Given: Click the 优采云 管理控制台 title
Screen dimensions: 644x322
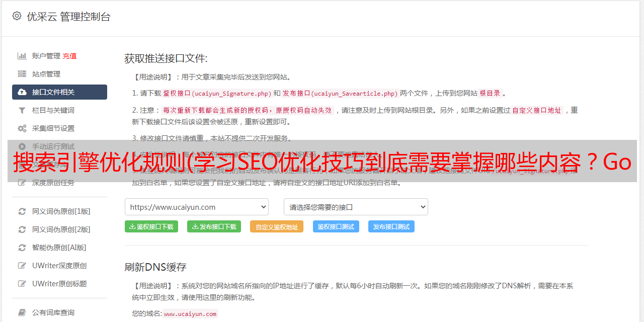Looking at the screenshot, I should point(68,17).
